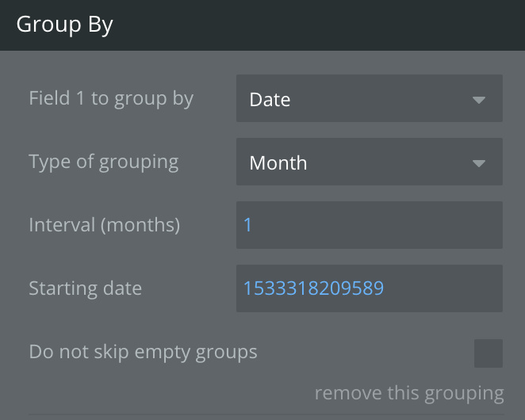Click the Group By panel title
The height and width of the screenshot is (420, 525).
tap(65, 25)
